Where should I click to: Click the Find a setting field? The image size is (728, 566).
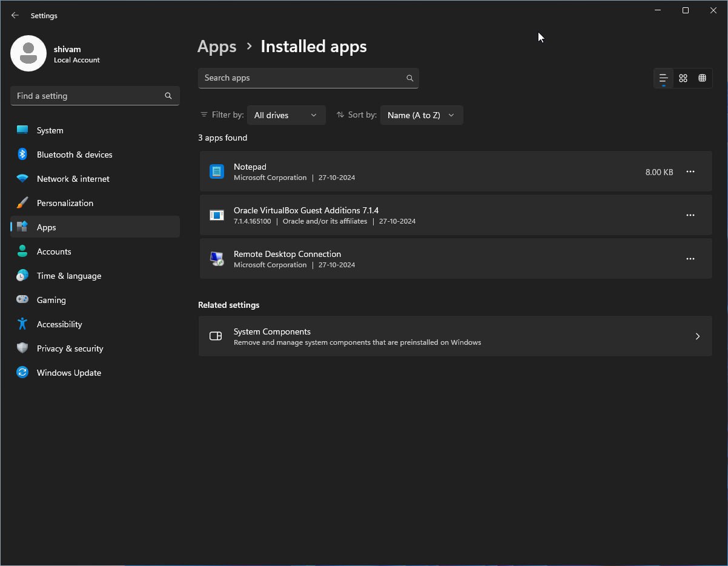point(95,96)
